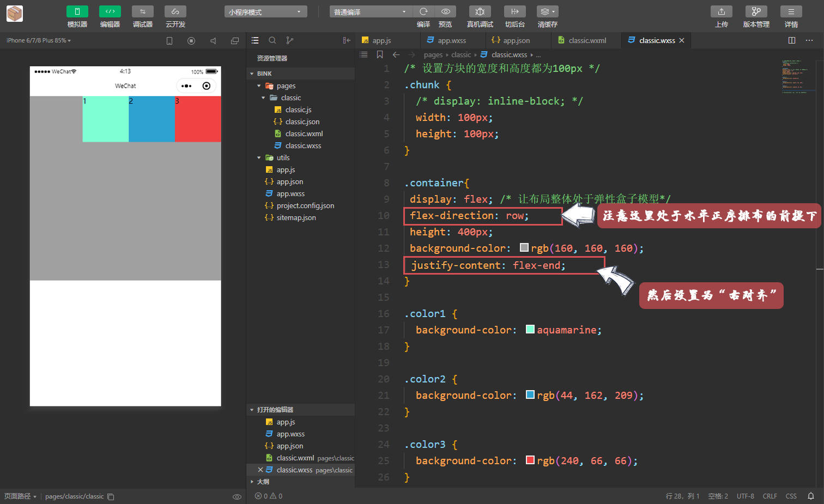Toggle the status bar eye preview icon
Image resolution: width=824 pixels, height=504 pixels.
pos(237,496)
